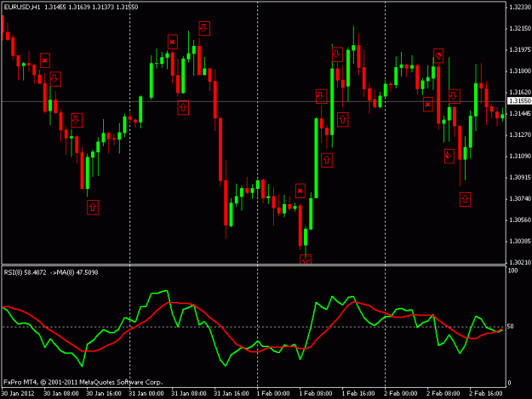Click the 2 Feb 00:00 time label

point(401,393)
